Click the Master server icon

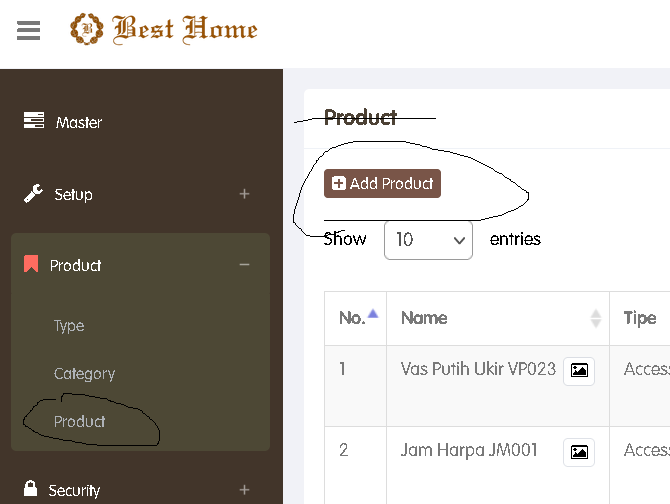pyautogui.click(x=34, y=121)
